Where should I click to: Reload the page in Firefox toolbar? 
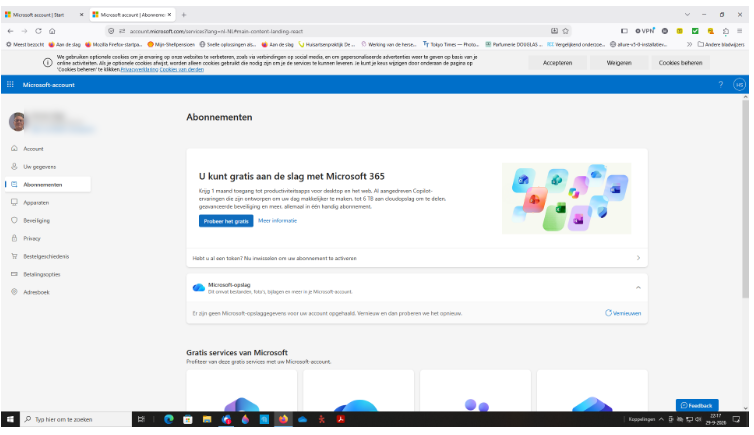[x=38, y=31]
